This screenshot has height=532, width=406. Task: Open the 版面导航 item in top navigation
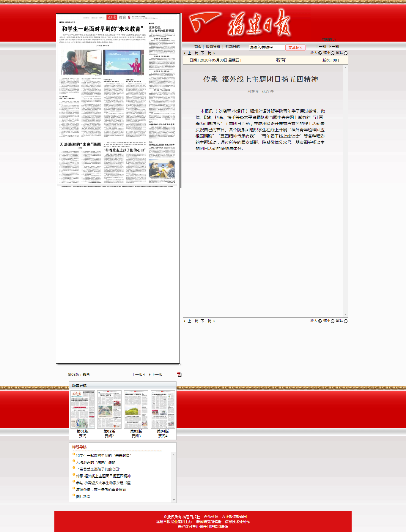[x=213, y=47]
